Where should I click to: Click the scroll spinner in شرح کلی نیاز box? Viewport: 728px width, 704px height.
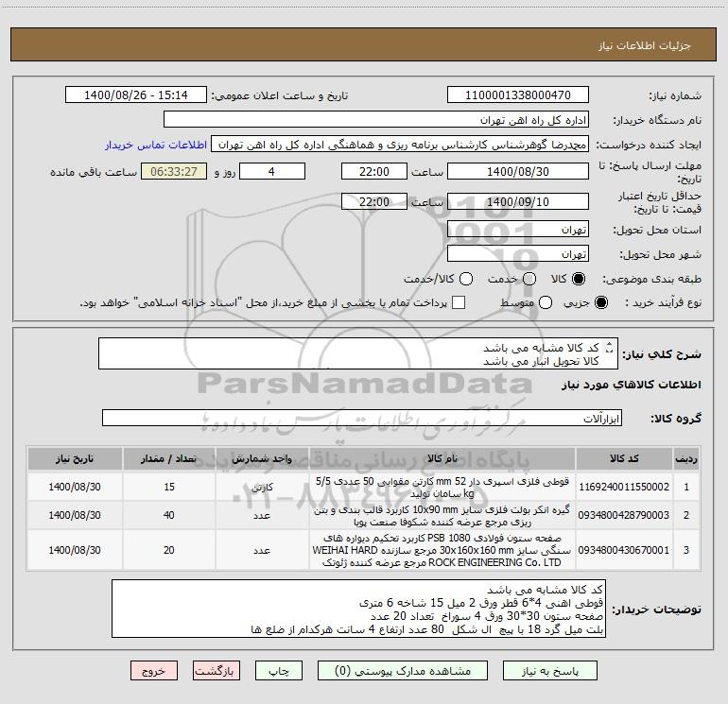[x=610, y=347]
